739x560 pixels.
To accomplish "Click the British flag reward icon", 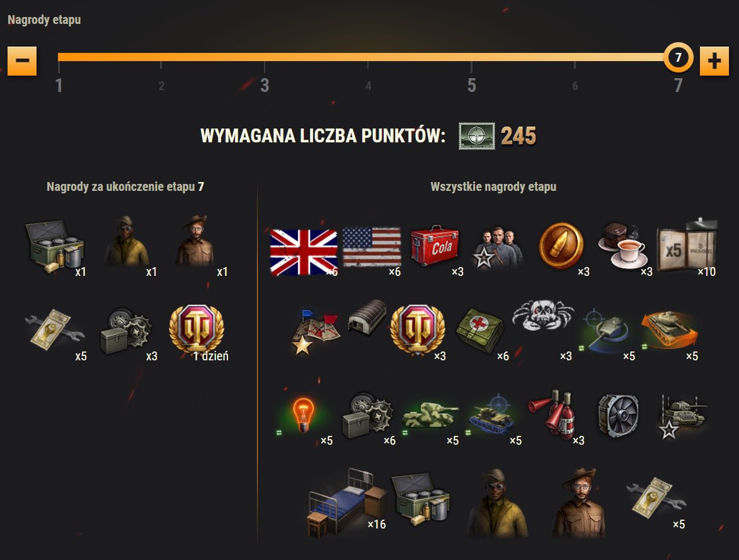I will point(304,252).
